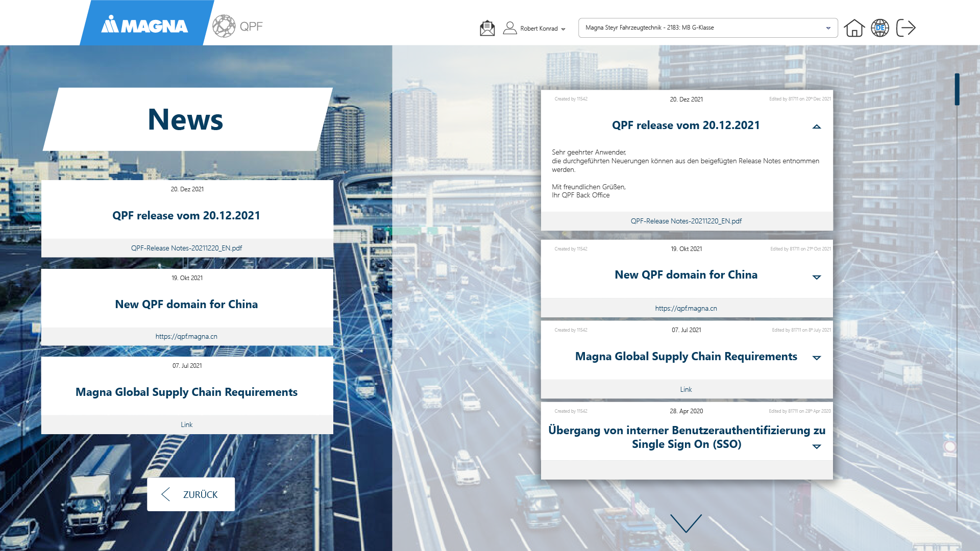Click the 19. Okt 2021 date in right panel
Viewport: 980px width, 551px height.
click(x=686, y=249)
